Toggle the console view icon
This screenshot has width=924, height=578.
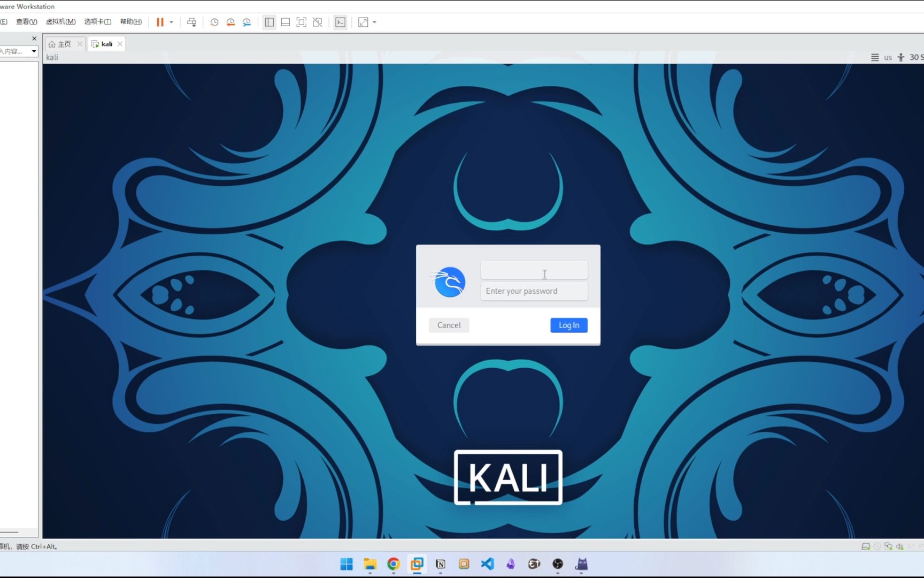(x=340, y=22)
